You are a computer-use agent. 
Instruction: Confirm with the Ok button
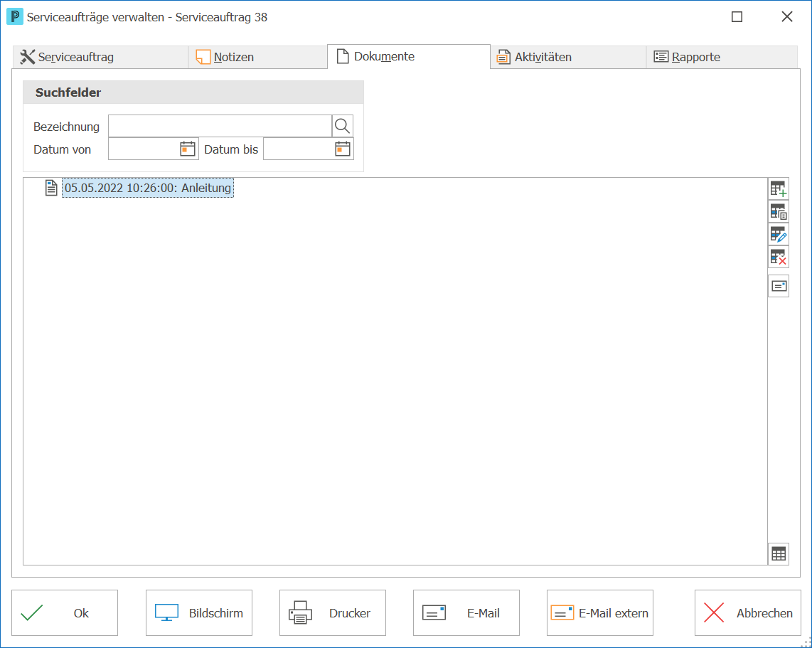[x=65, y=612]
